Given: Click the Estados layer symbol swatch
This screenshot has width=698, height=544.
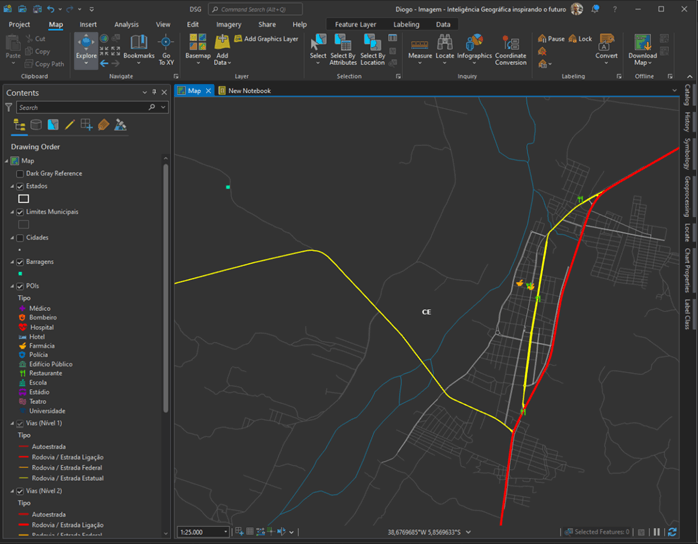Looking at the screenshot, I should point(24,199).
